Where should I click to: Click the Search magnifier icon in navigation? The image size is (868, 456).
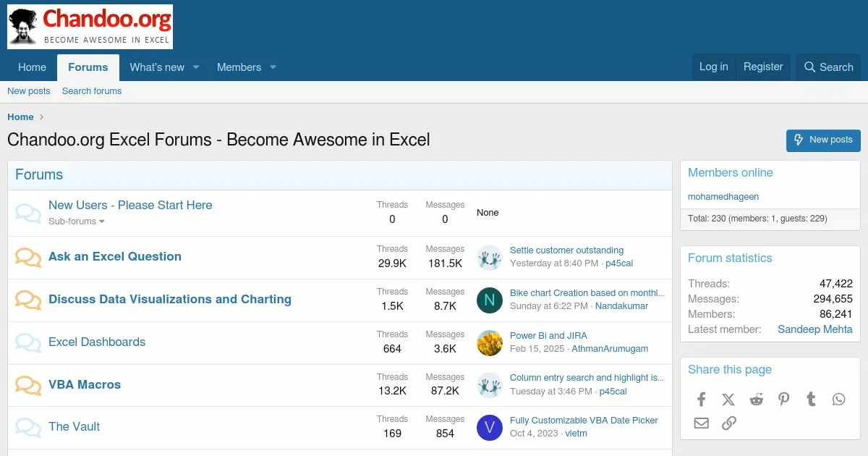point(810,67)
